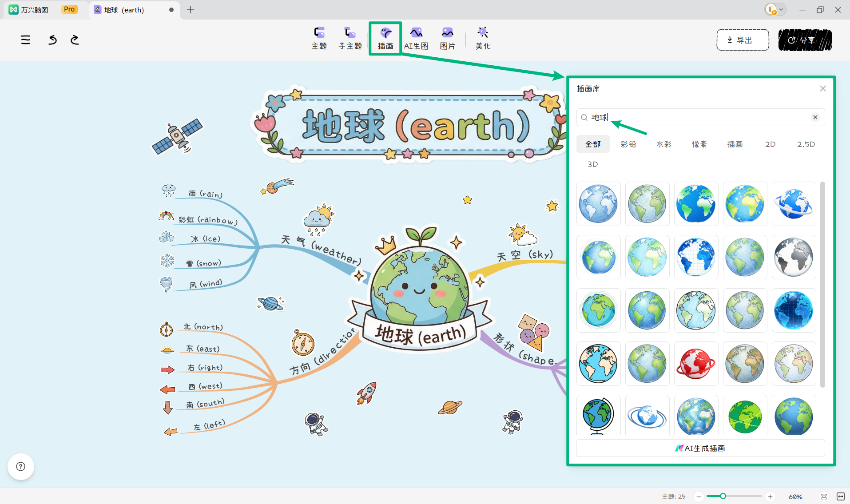The width and height of the screenshot is (850, 504).
Task: Open the 美化 beautify tool
Action: coord(483,38)
